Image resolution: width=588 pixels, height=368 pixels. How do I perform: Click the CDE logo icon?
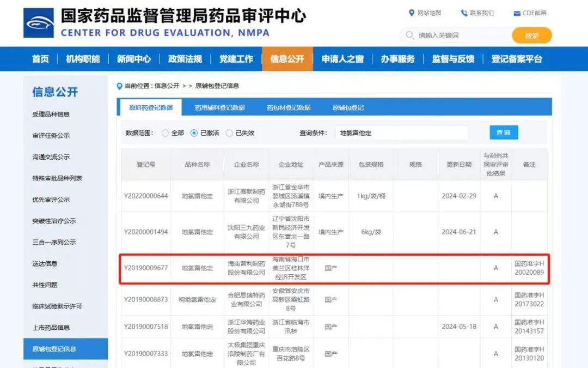pos(39,23)
